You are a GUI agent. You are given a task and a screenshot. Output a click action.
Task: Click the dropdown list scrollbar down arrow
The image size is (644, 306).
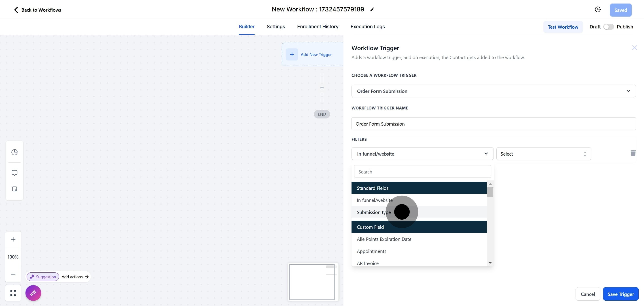490,263
